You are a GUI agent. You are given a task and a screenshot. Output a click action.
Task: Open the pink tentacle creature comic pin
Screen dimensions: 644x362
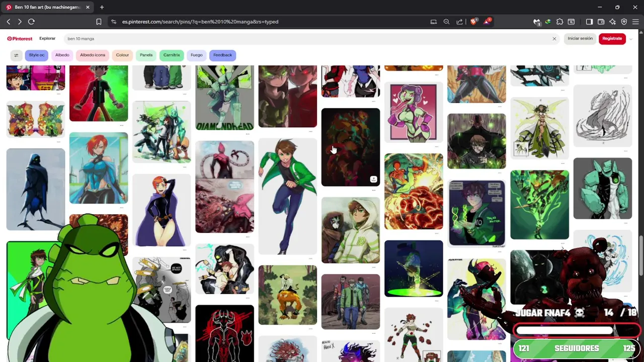[x=224, y=187]
